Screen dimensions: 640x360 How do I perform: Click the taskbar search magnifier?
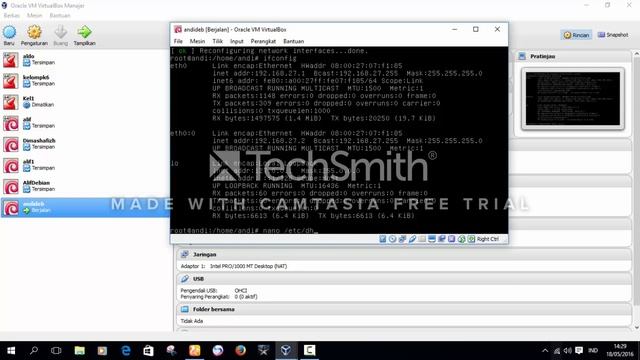tap(34, 351)
